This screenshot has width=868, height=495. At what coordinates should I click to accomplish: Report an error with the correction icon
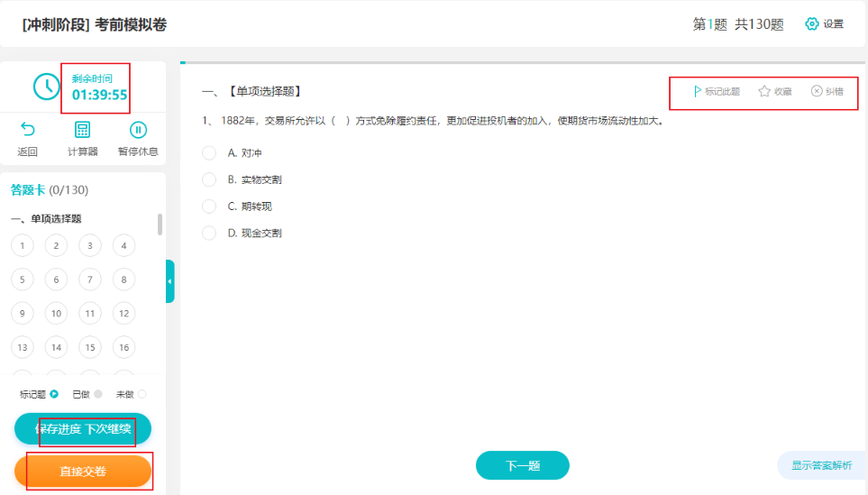(817, 91)
